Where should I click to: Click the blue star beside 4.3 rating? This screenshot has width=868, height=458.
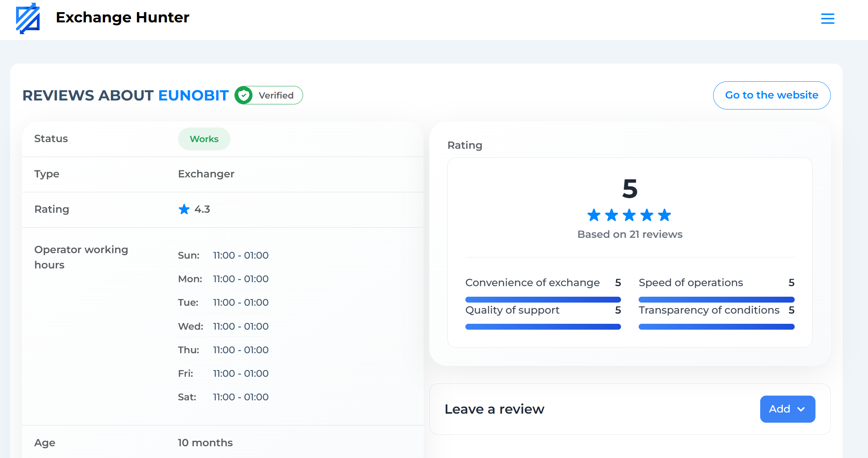tap(184, 209)
